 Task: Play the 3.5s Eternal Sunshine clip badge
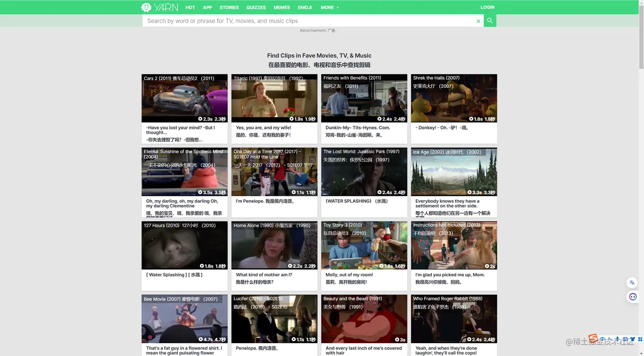click(x=212, y=192)
